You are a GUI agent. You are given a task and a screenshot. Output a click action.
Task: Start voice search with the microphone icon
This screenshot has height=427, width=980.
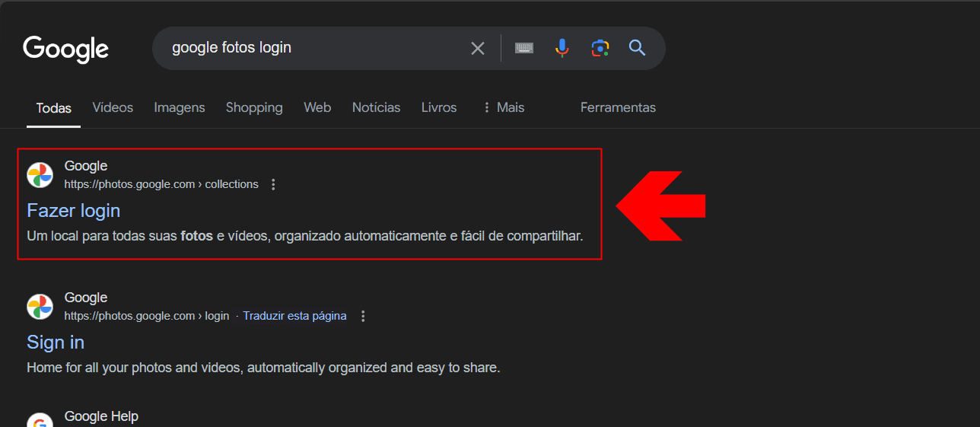(562, 48)
